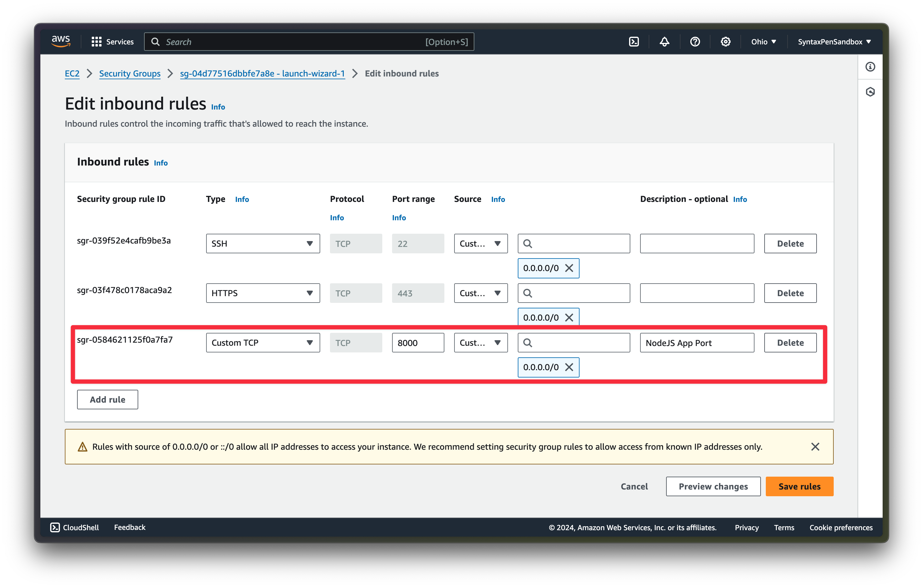923x588 pixels.
Task: Expand the SyntaxPenSandbox account menu
Action: click(x=834, y=41)
